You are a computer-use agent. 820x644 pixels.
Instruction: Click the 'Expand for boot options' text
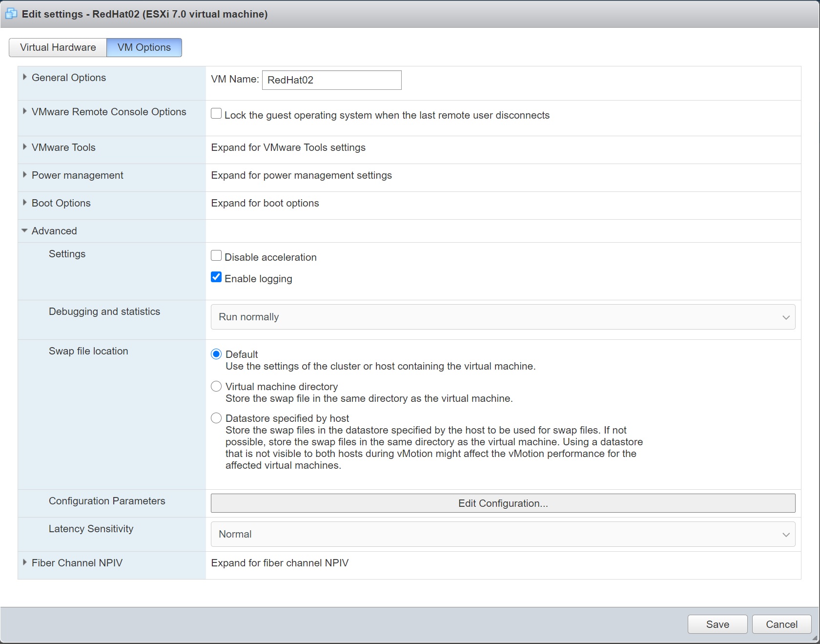265,203
